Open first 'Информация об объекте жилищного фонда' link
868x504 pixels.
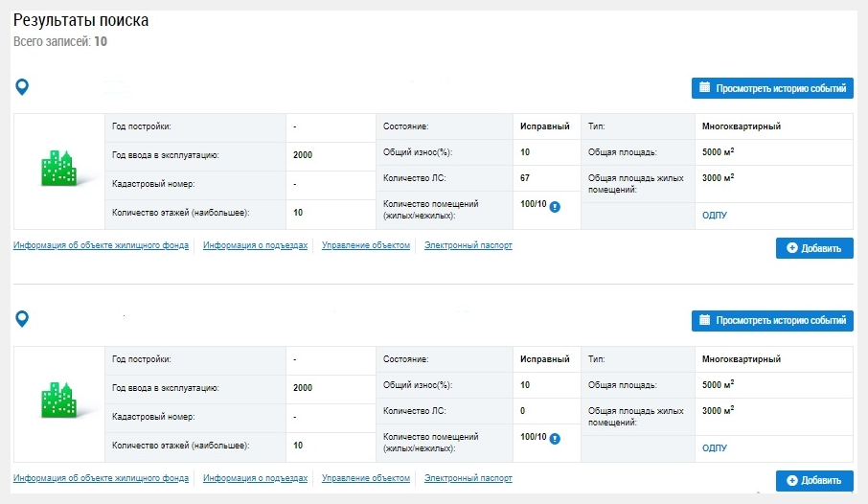click(101, 246)
